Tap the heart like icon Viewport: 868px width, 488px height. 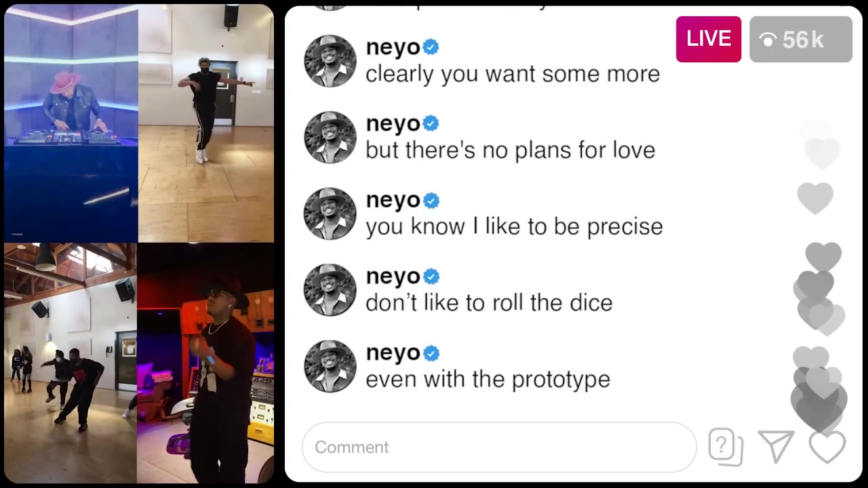827,447
